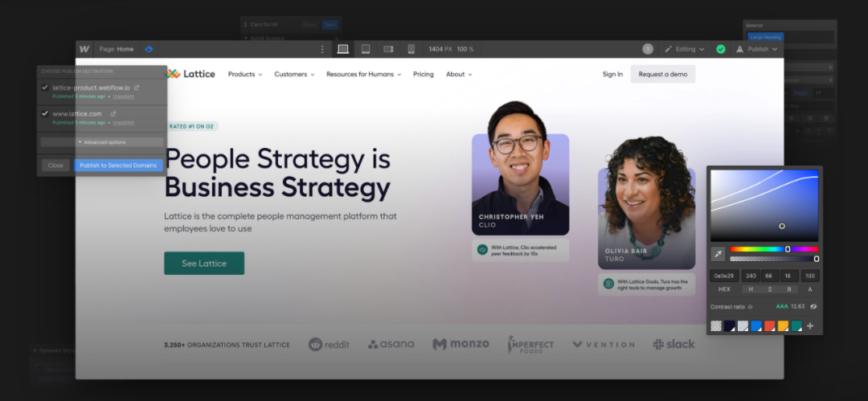Adjust the alpha opacity slider
868x401 pixels.
coord(774,259)
